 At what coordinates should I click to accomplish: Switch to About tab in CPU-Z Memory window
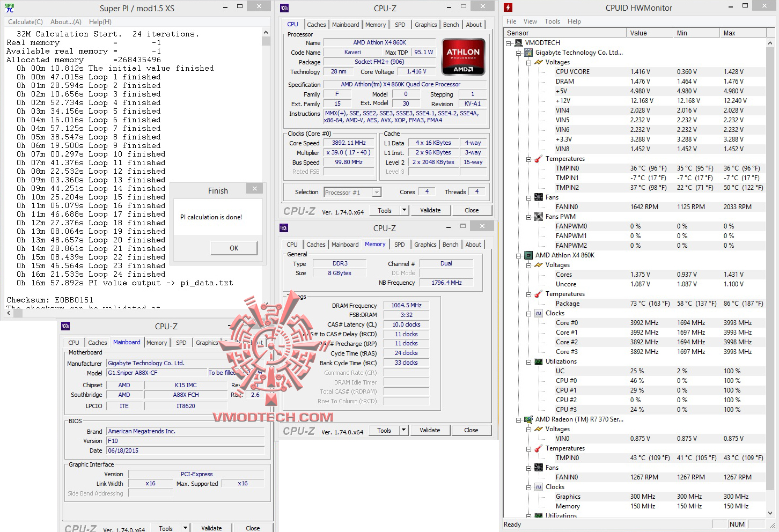click(473, 245)
